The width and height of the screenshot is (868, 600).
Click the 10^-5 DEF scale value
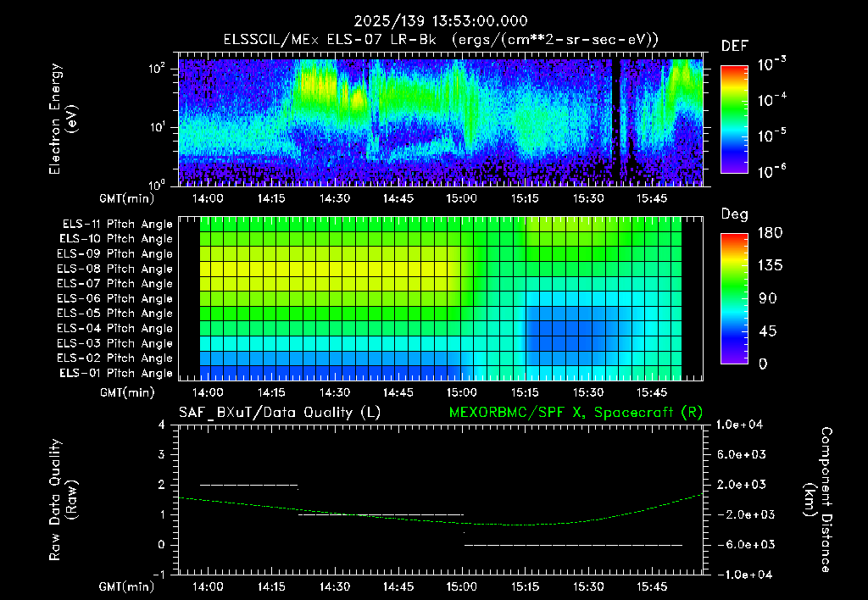click(x=772, y=136)
